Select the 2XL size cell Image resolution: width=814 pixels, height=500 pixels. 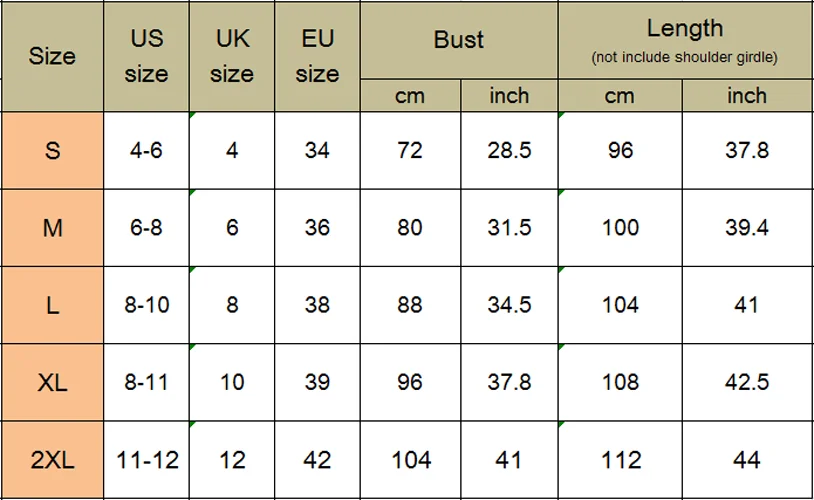click(x=52, y=460)
